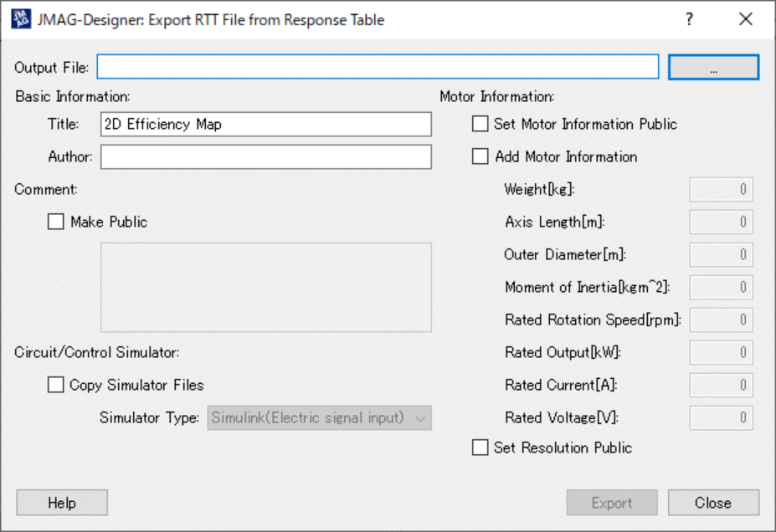Expand the Simulator Type dropdown

click(x=319, y=417)
